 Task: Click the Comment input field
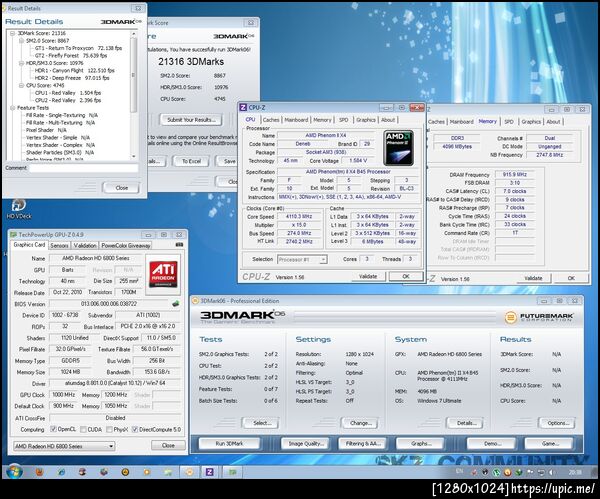(x=84, y=168)
